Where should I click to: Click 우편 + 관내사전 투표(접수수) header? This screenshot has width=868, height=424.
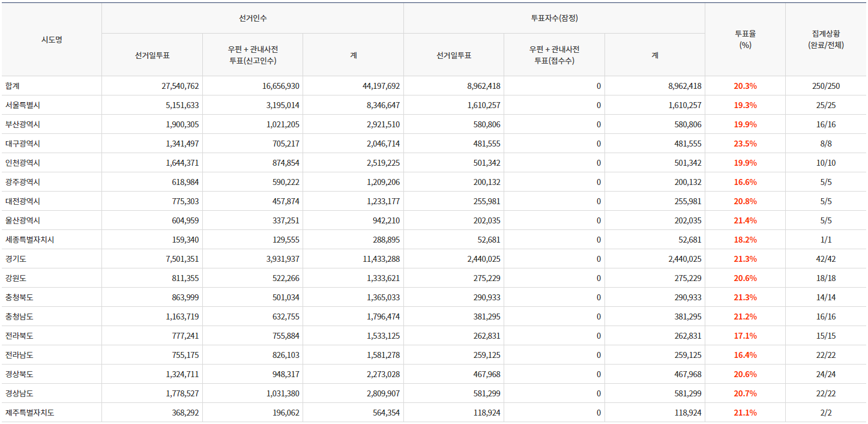pos(554,55)
